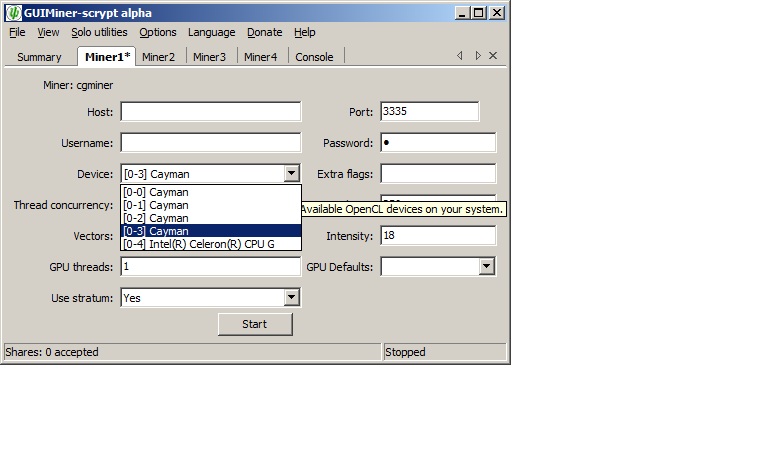This screenshot has height=460, width=768.
Task: Switch to the Miner3 tab
Action: click(x=209, y=57)
